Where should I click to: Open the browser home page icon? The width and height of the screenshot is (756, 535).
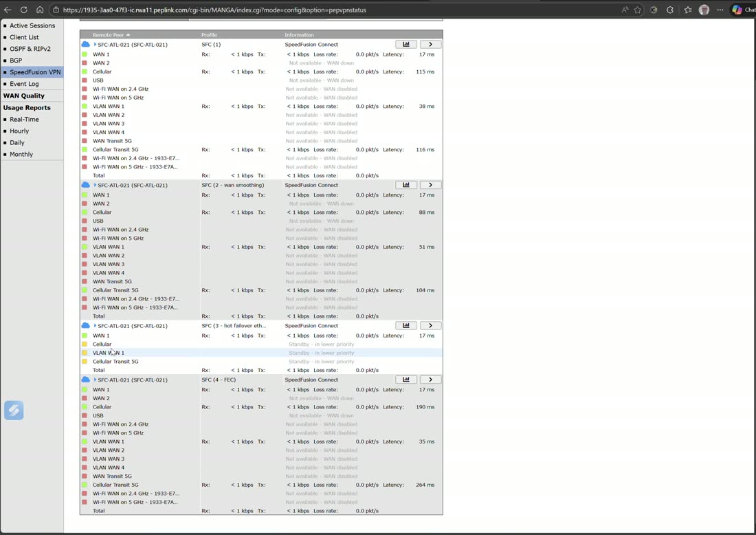pos(40,10)
